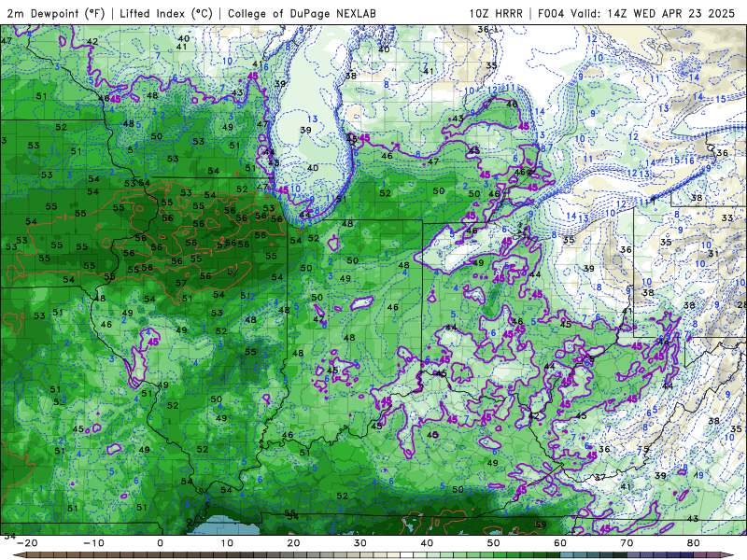Screen dimensions: 747x560
Task: Click the colorbar's right end arrow
Action: point(729,555)
